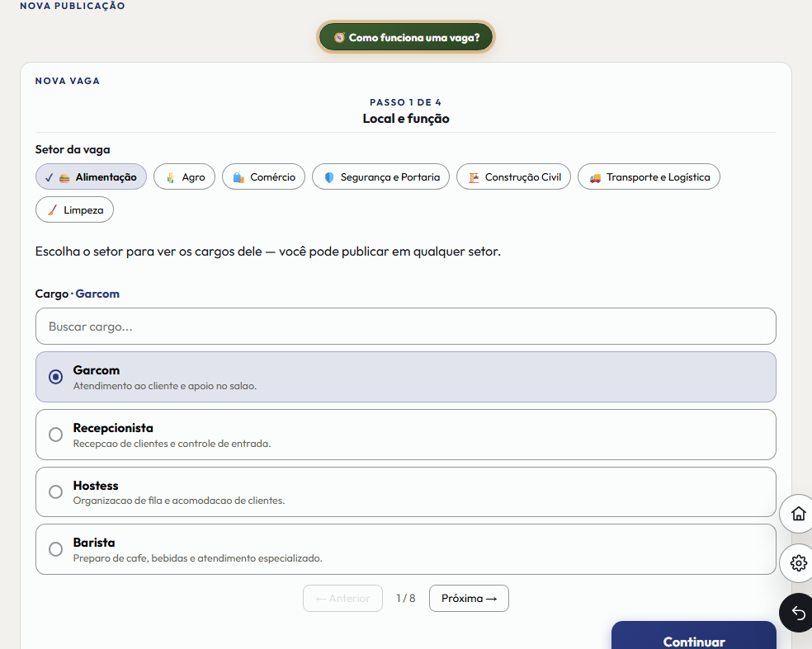Open the home icon button
Image resolution: width=812 pixels, height=649 pixels.
pos(798,514)
